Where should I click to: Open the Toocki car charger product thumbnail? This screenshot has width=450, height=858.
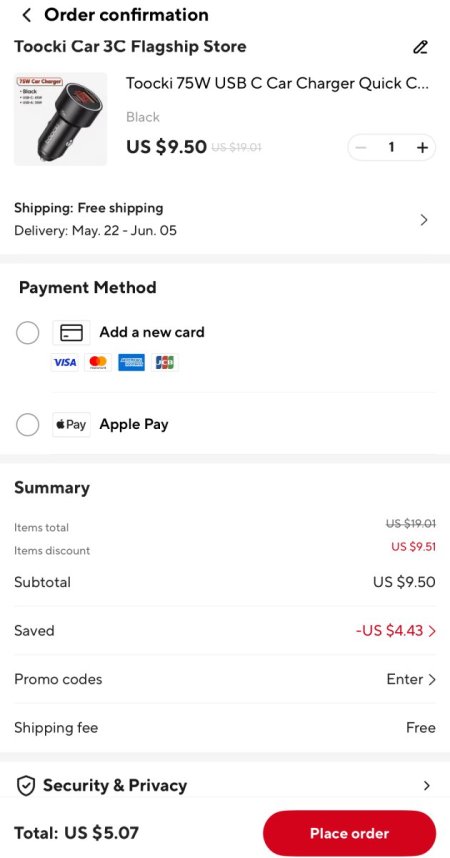pos(60,119)
